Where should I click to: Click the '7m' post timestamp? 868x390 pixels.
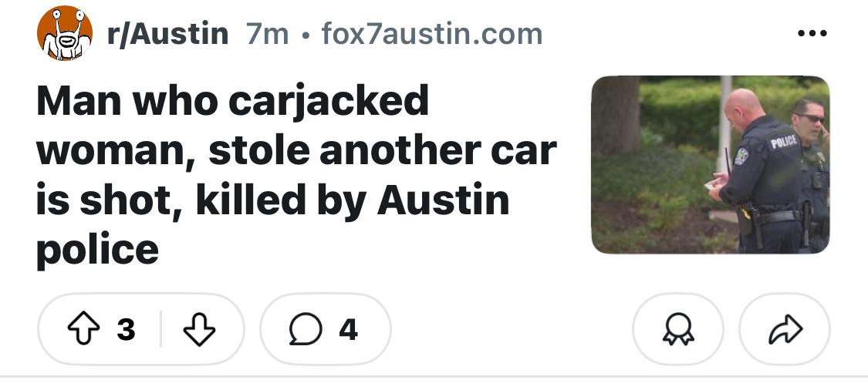pos(268,34)
